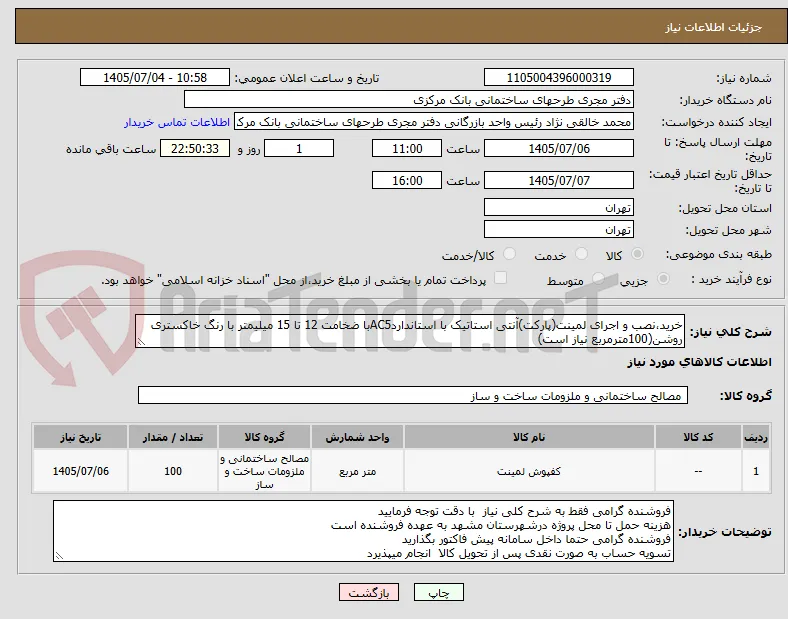Click the متر مربع unit cell
The width and height of the screenshot is (788, 619).
[x=357, y=471]
